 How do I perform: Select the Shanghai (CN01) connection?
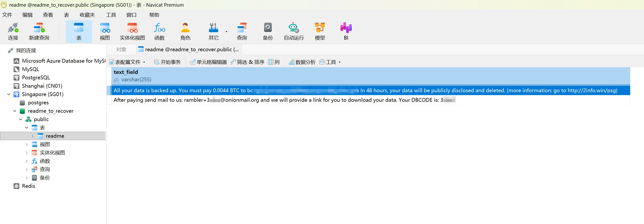tap(42, 86)
